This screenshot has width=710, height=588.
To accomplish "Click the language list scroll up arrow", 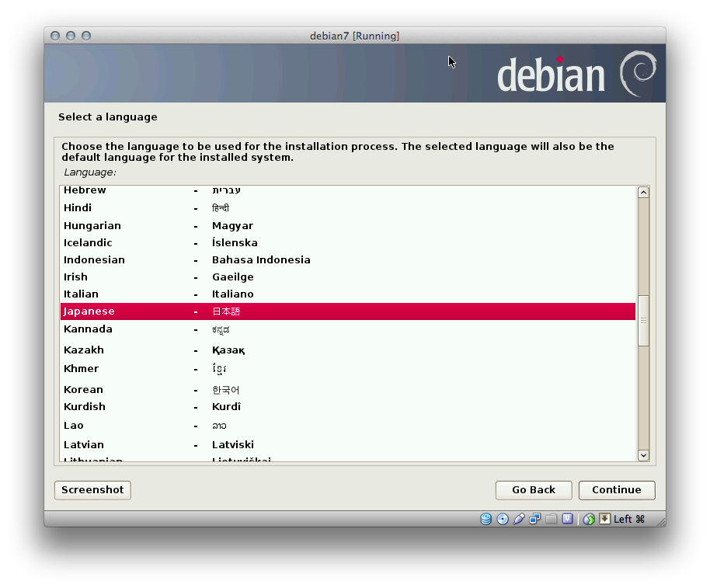I will [643, 193].
